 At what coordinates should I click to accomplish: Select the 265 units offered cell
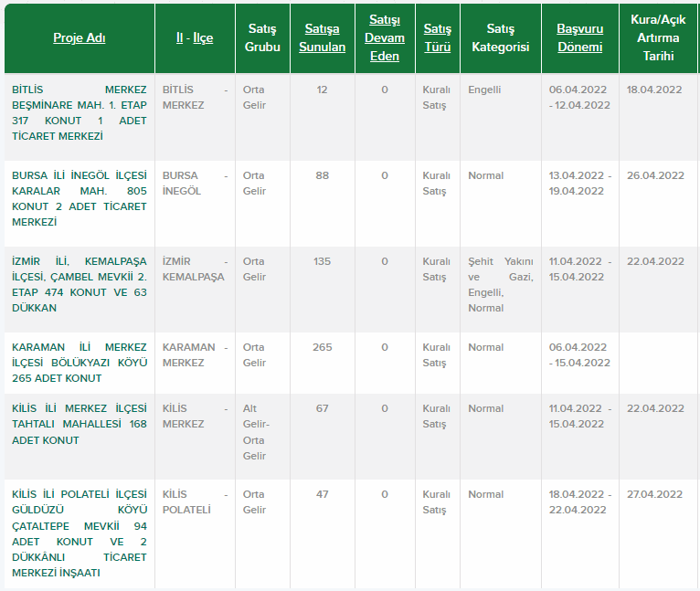pyautogui.click(x=322, y=347)
